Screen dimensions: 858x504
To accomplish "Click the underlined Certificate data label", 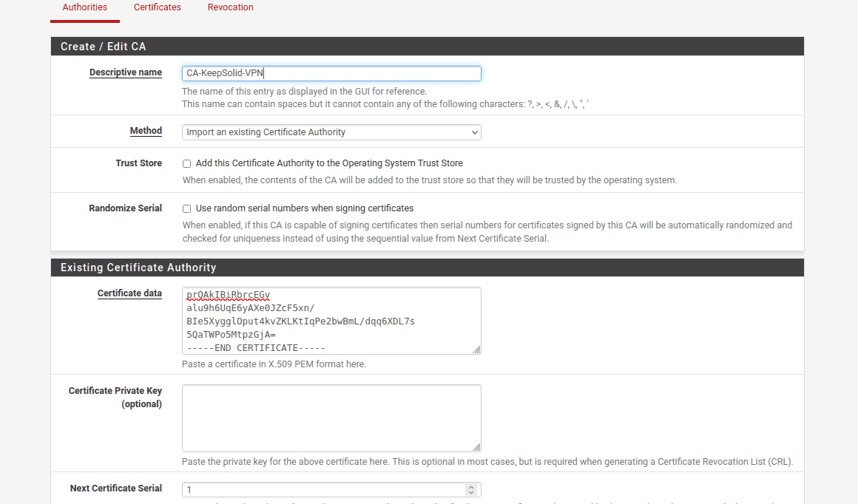I will pyautogui.click(x=129, y=293).
